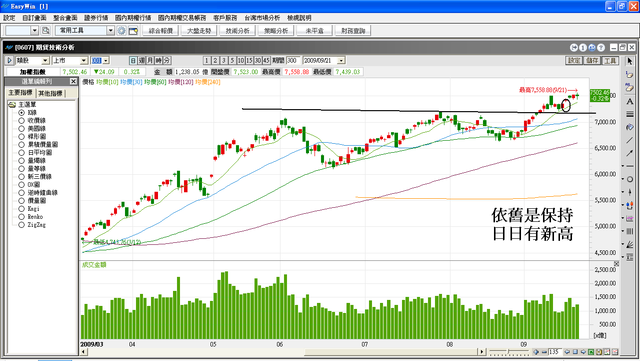Open the 國內期權行情 menu
Viewport: 640px width, 361px height.
click(133, 18)
